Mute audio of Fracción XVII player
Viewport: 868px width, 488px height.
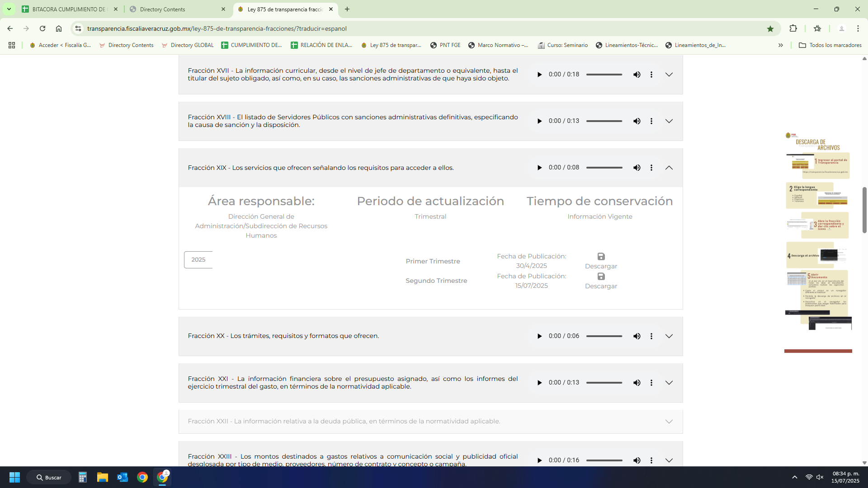point(637,75)
